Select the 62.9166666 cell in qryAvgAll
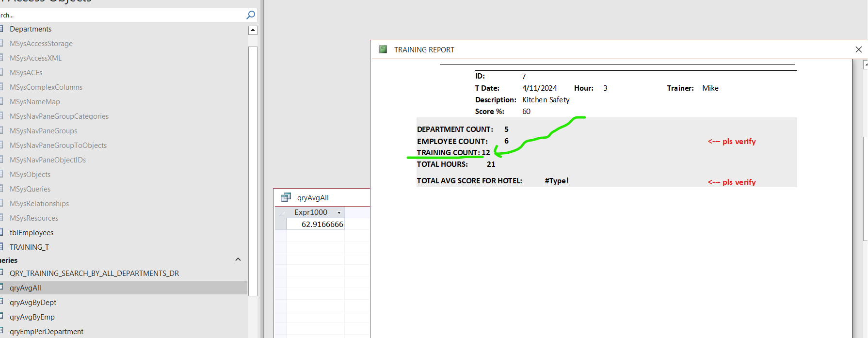 click(x=315, y=225)
